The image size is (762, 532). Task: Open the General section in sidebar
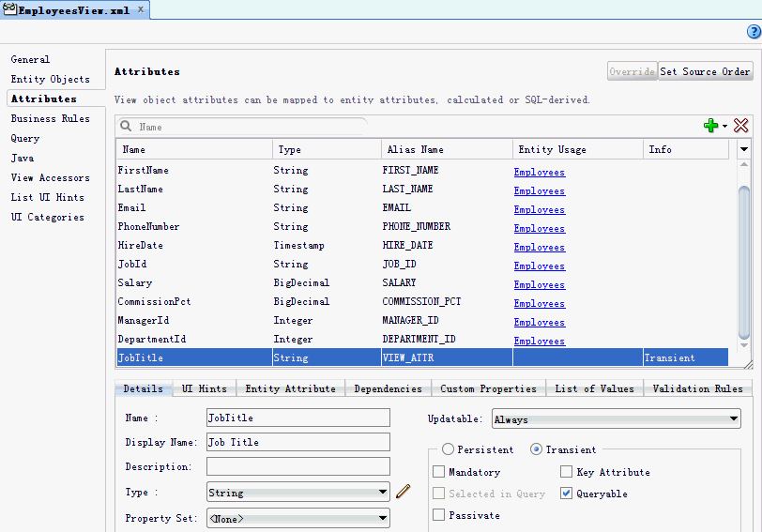coord(30,59)
